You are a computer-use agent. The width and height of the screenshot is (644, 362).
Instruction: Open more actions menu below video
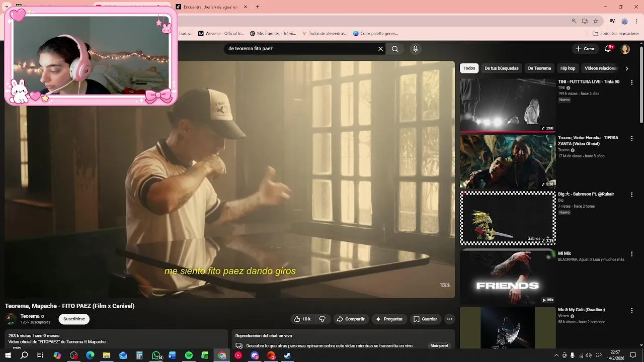[449, 319]
